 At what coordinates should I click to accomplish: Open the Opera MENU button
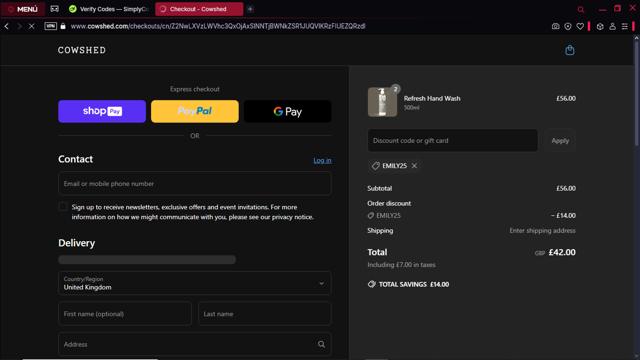point(23,9)
